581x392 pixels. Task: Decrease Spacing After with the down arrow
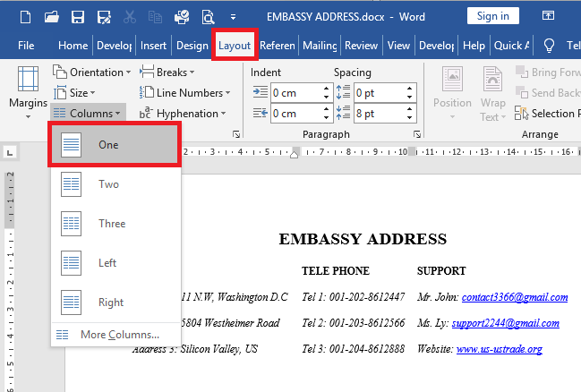(x=409, y=118)
